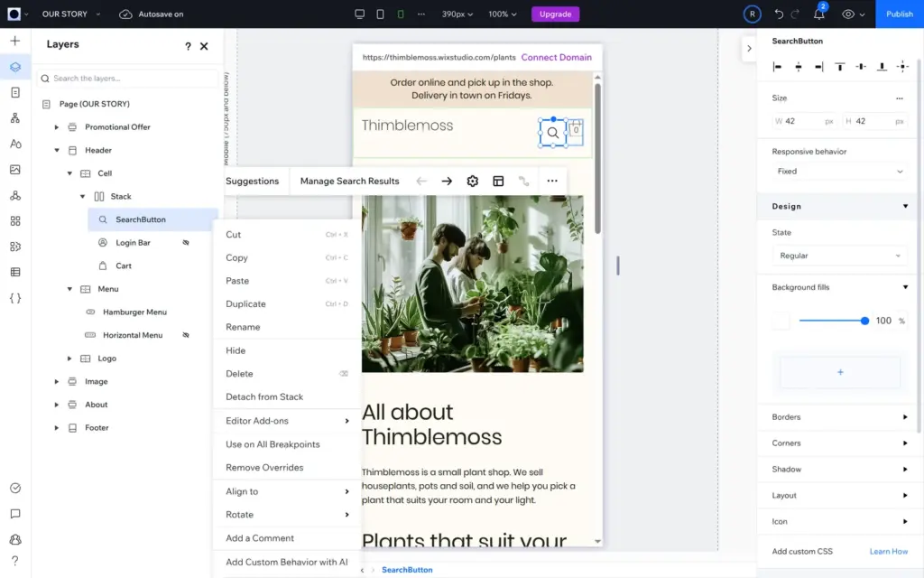
Task: Click Suggestions in floating toolbar
Action: pyautogui.click(x=253, y=181)
